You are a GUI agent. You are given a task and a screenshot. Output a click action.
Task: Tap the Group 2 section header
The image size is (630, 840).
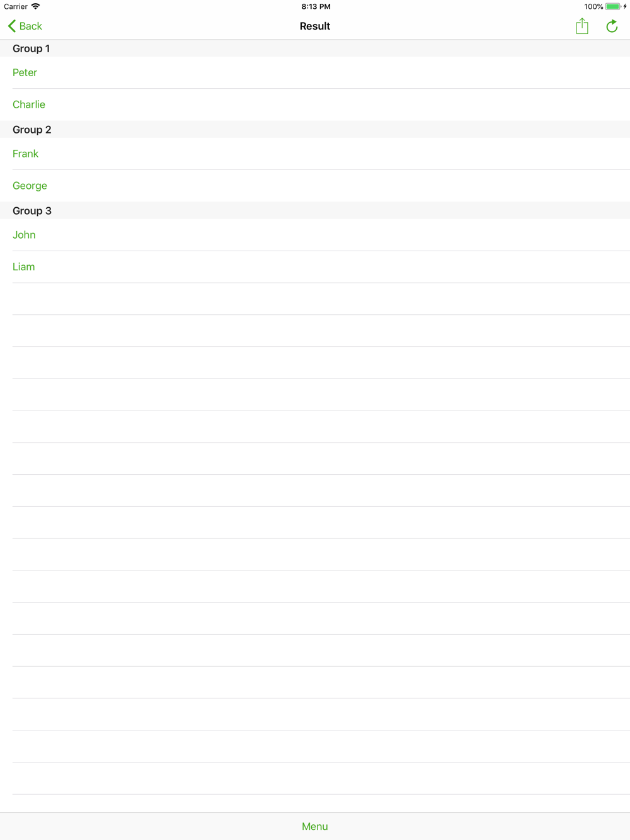click(315, 130)
